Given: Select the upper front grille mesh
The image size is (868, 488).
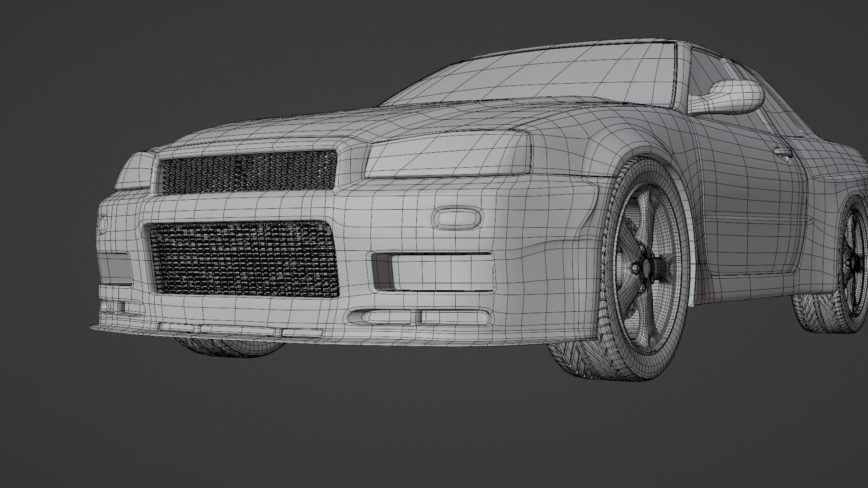Looking at the screenshot, I should click(249, 172).
